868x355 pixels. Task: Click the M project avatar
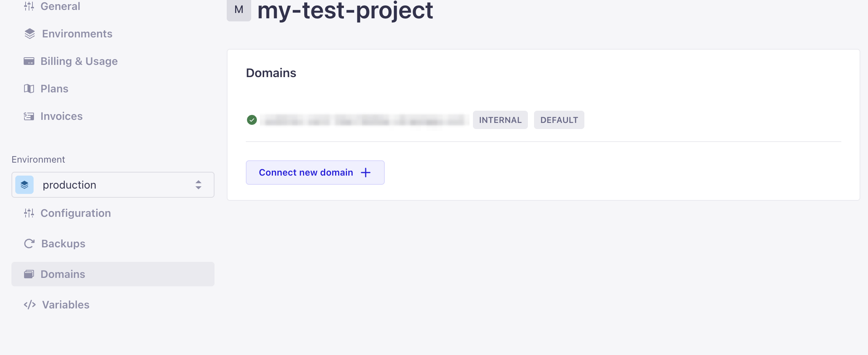239,10
